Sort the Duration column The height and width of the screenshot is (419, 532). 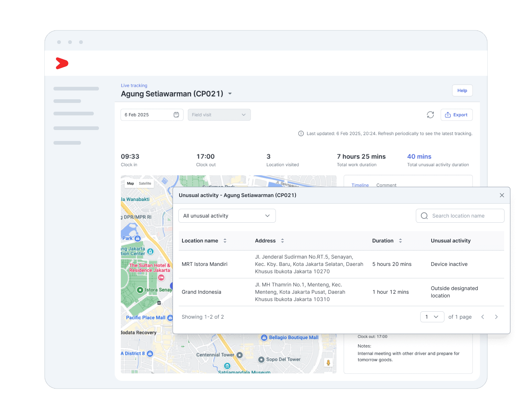point(400,241)
